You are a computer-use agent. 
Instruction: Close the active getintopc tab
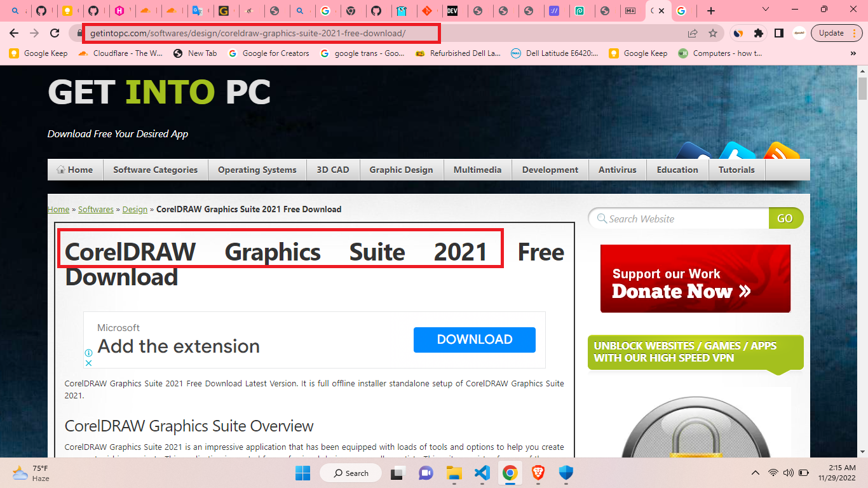point(661,11)
